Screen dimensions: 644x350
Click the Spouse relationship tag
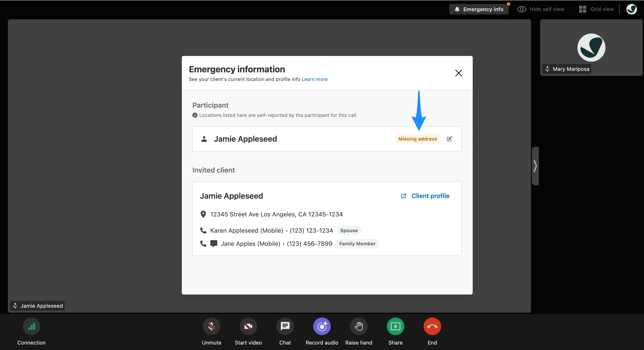coord(349,230)
